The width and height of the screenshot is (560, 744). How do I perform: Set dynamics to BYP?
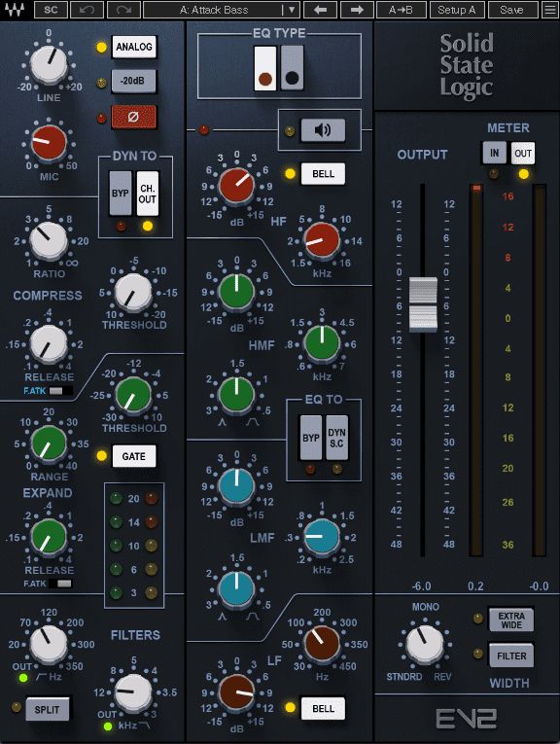tap(121, 194)
